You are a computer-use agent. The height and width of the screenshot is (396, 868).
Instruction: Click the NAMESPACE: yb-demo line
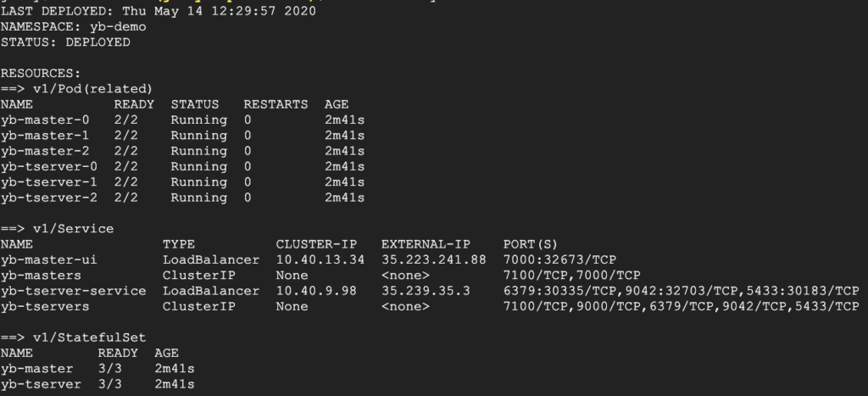[x=73, y=26]
